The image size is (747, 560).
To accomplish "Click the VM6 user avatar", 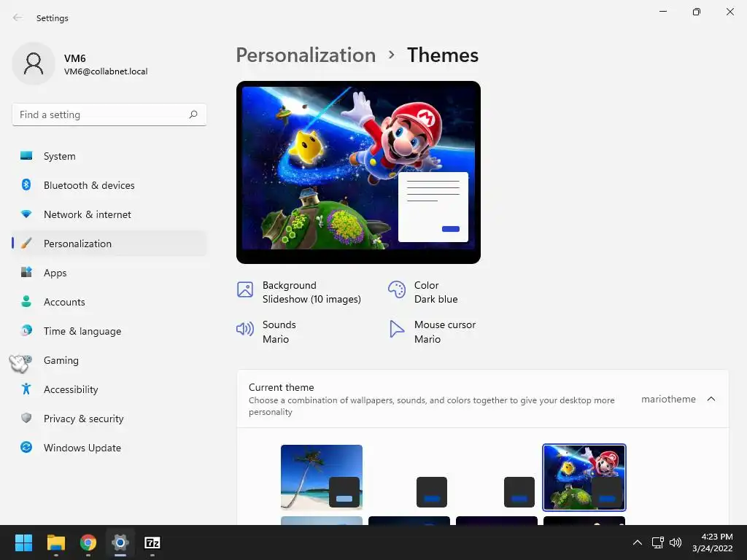I will [34, 63].
